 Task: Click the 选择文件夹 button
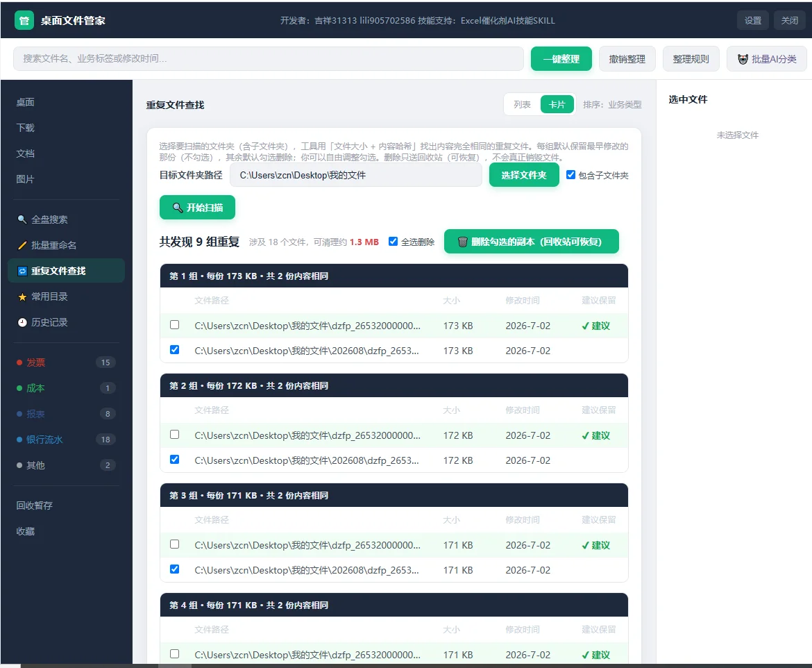(524, 175)
